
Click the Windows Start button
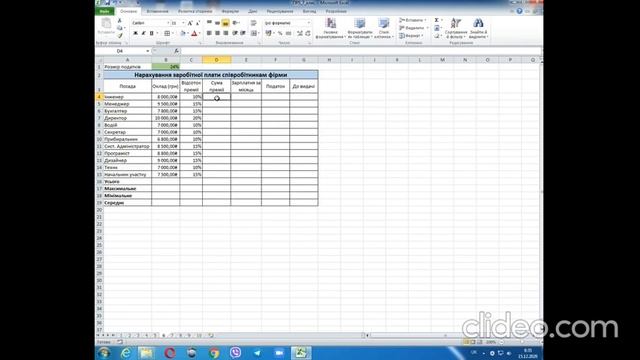pos(104,353)
